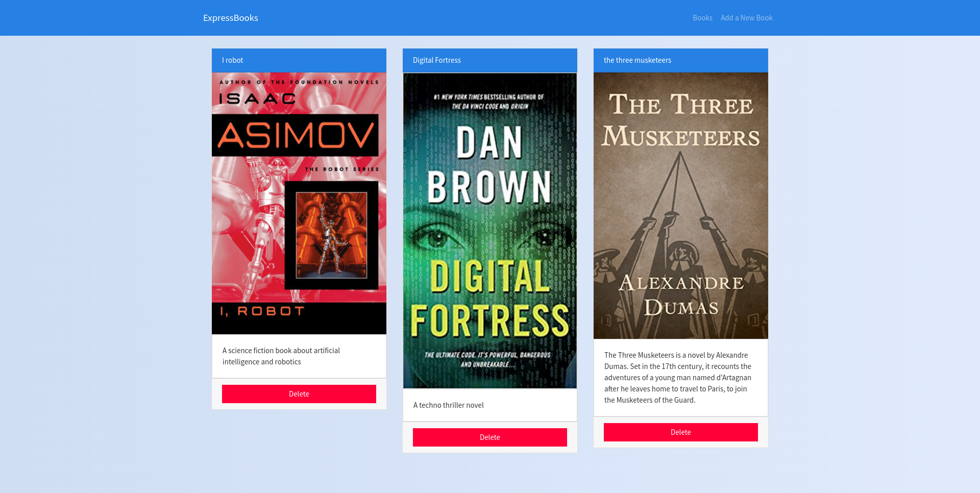Open the Add a New Book page

point(746,18)
